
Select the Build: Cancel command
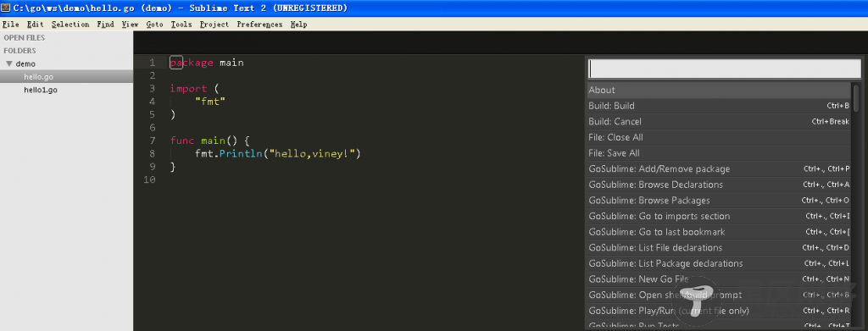(x=719, y=122)
